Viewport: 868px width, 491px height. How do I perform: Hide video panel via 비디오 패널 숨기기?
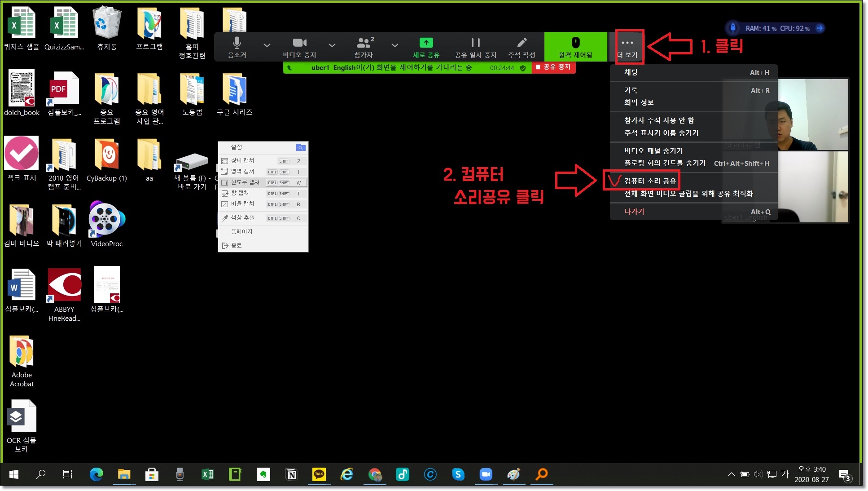(x=653, y=151)
